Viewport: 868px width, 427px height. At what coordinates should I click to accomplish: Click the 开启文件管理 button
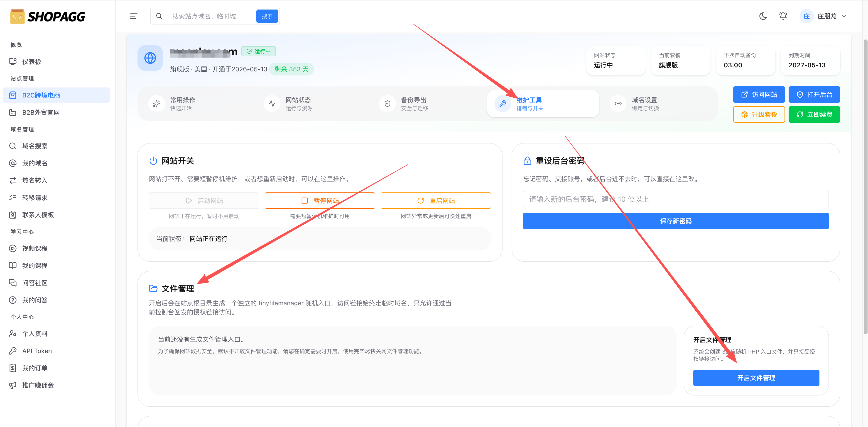(756, 378)
